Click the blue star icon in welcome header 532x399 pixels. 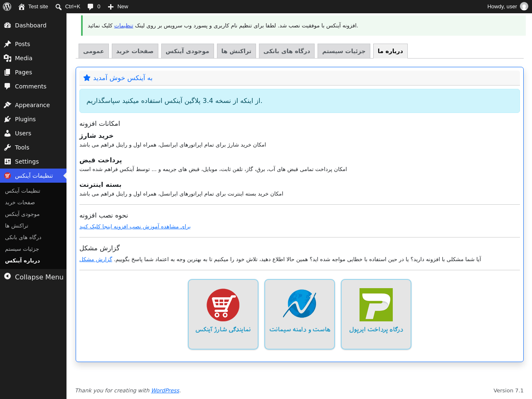(87, 78)
